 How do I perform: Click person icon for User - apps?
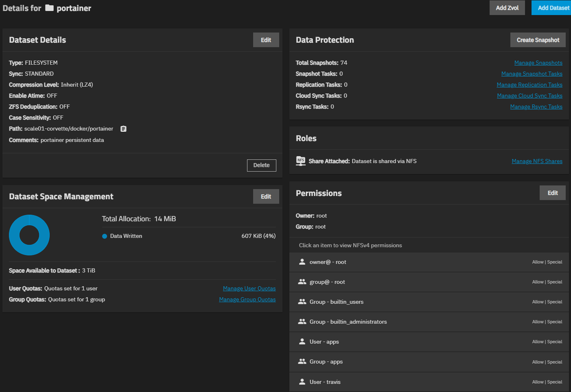pos(302,342)
